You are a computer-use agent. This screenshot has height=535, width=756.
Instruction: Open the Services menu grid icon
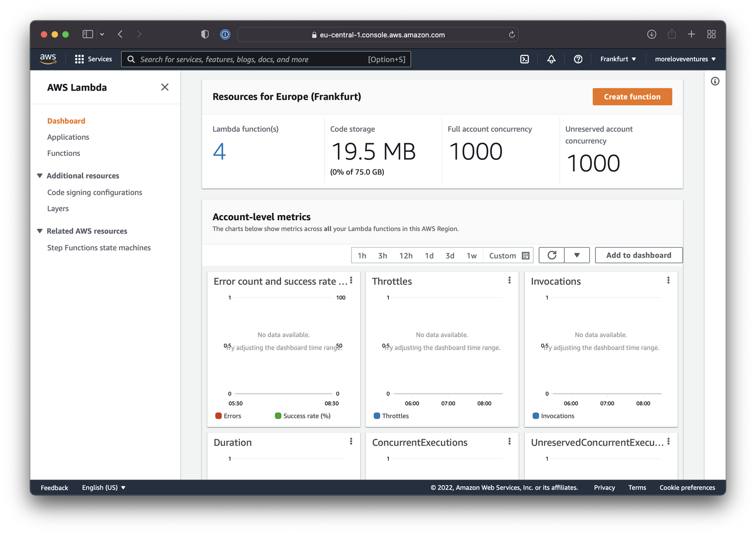click(x=79, y=59)
